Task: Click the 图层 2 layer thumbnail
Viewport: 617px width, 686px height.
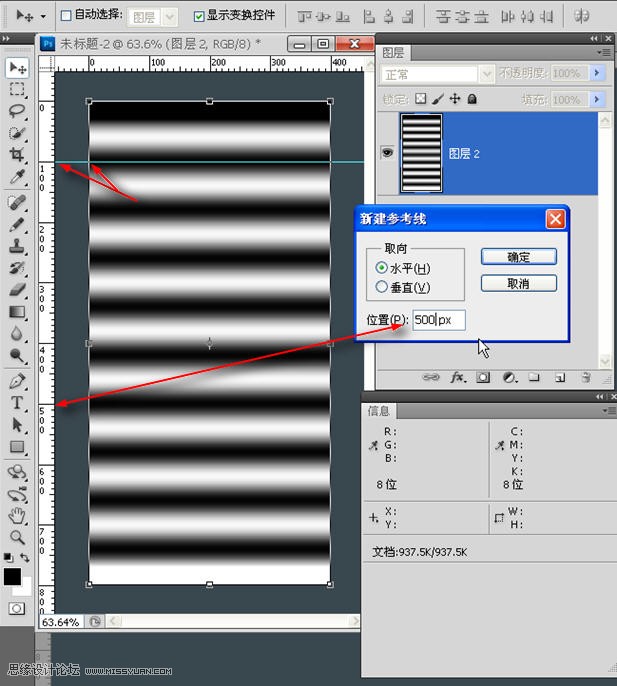Action: point(421,153)
